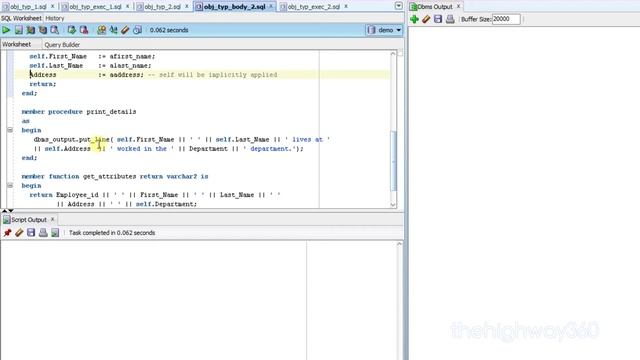Clear the Dbms Output with eraser icon
Viewport: 640px width, 360px height.
pos(426,19)
